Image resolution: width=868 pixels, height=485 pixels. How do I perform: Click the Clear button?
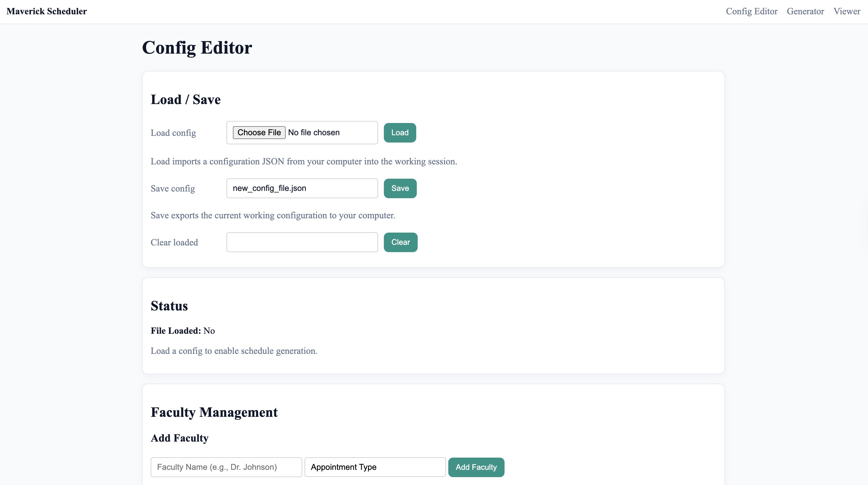400,242
